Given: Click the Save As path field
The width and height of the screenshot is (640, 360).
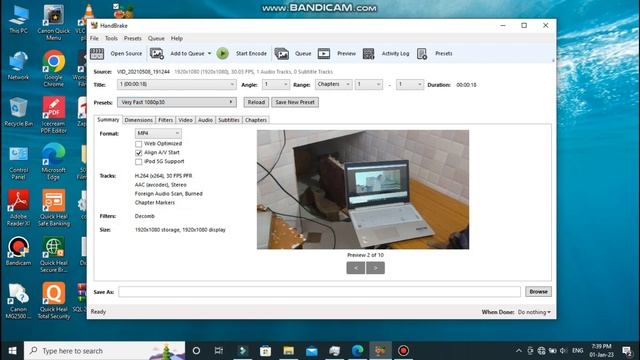Looking at the screenshot, I should [320, 292].
